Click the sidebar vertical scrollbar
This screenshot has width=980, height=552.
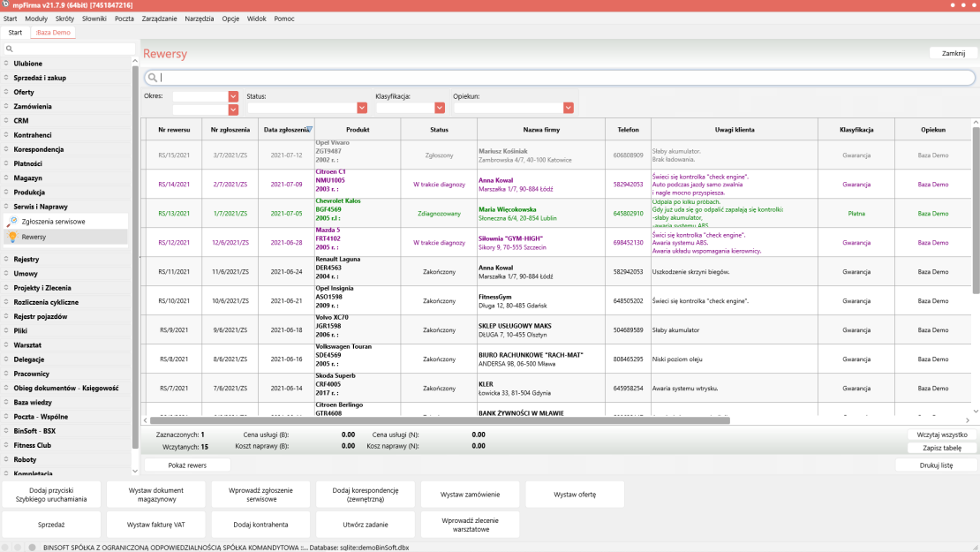[x=135, y=256]
